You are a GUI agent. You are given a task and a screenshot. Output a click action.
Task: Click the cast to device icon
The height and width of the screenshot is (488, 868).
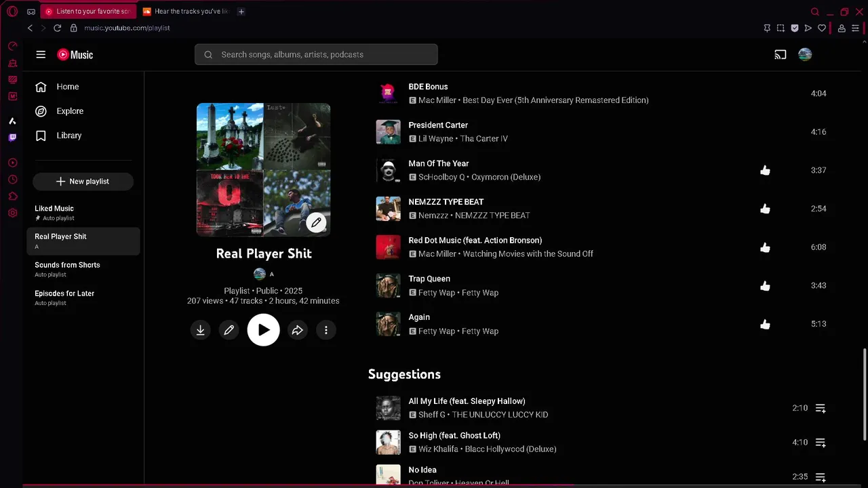pyautogui.click(x=781, y=55)
